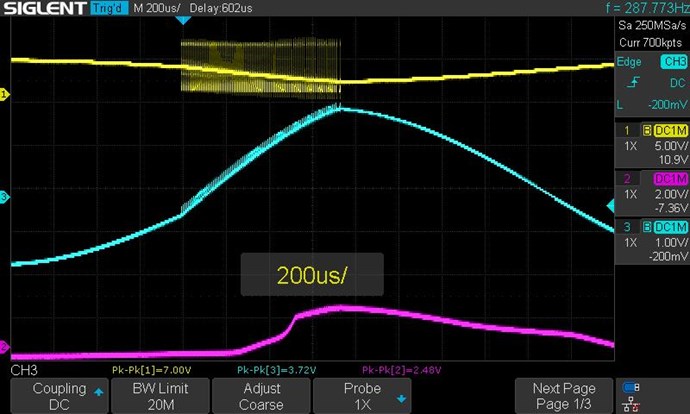This screenshot has height=414, width=690.
Task: Click channel 1 5.00V/ scale value
Action: click(671, 146)
